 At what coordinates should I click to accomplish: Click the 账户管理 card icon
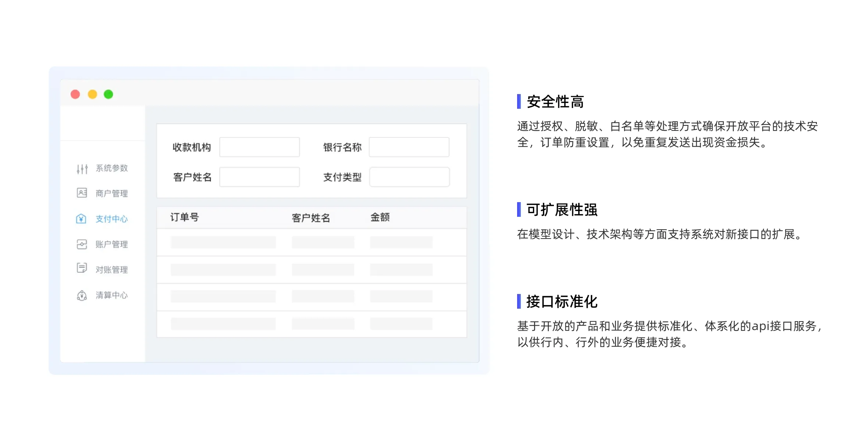[x=82, y=244]
